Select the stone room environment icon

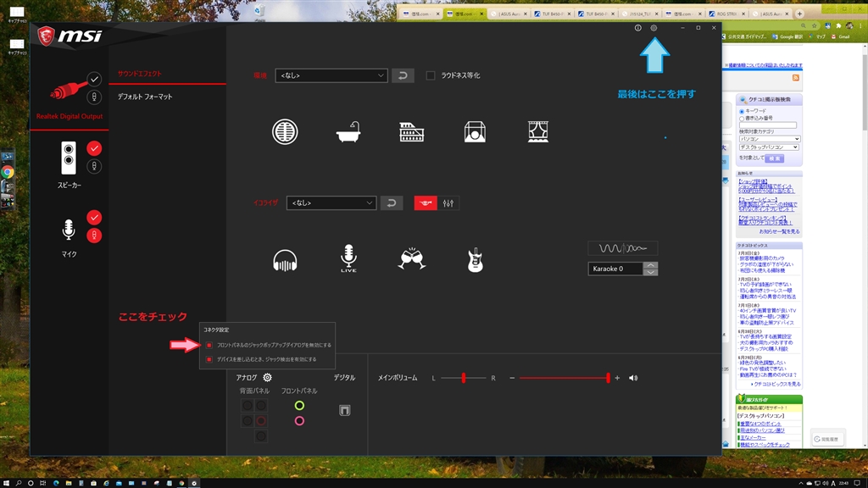pyautogui.click(x=285, y=131)
